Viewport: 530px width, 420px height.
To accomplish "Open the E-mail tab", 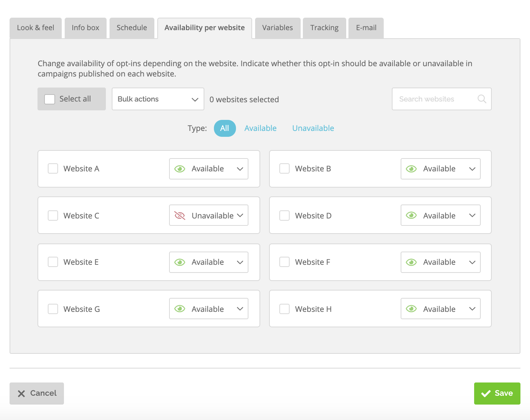I will click(366, 28).
